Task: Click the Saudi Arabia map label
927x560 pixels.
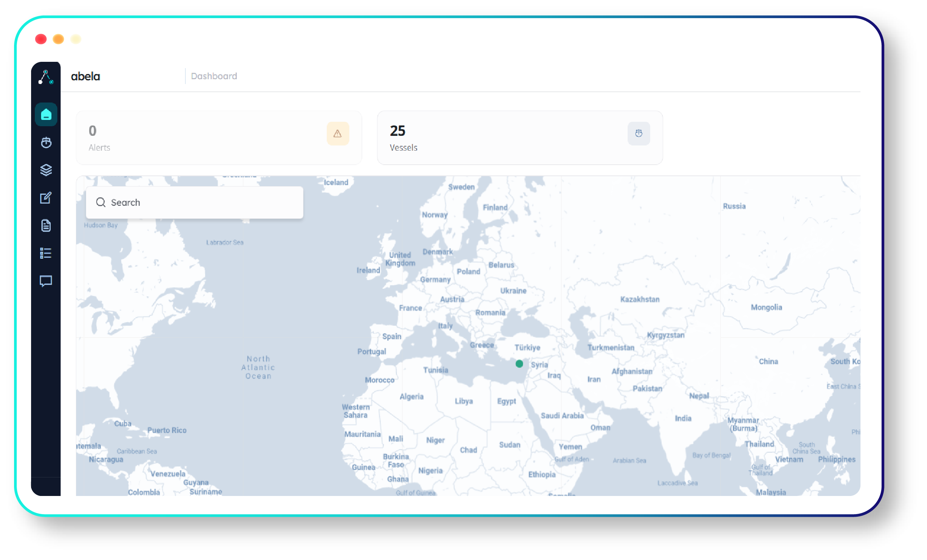Action: [562, 416]
